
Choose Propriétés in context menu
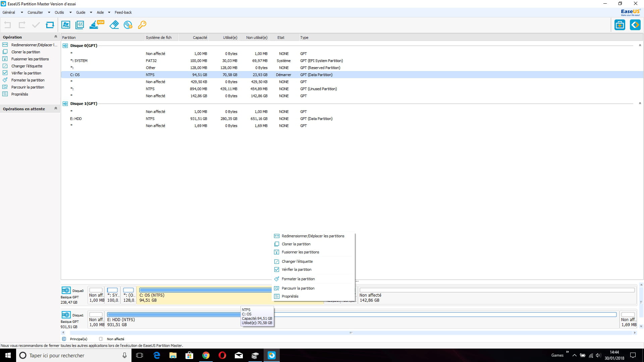click(314, 296)
